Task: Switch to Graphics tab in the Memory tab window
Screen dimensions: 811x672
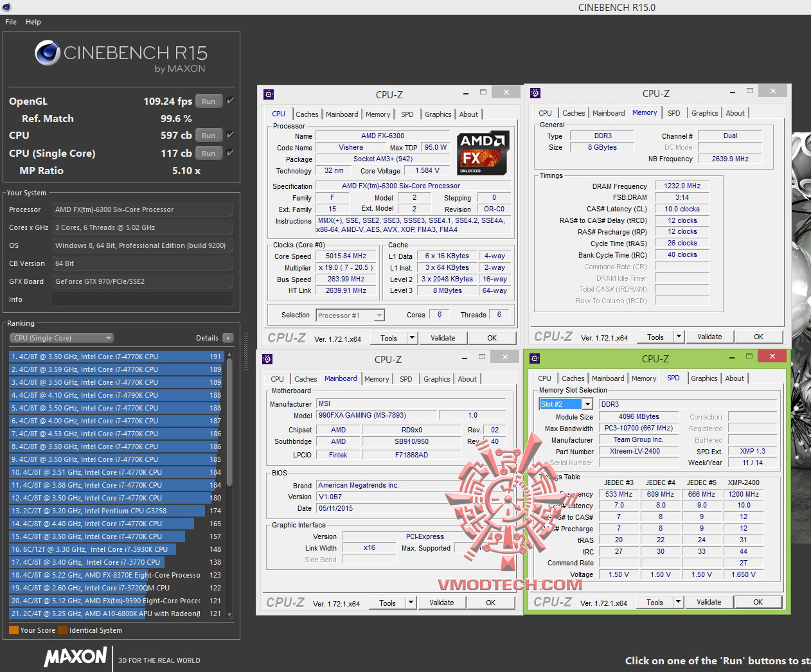Action: click(705, 113)
